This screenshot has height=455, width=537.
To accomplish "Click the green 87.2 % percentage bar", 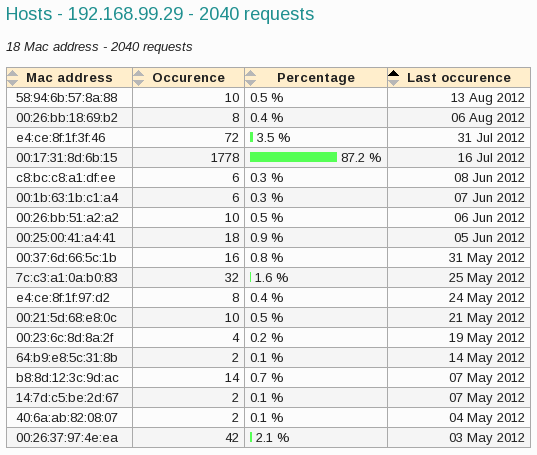I will click(x=294, y=157).
